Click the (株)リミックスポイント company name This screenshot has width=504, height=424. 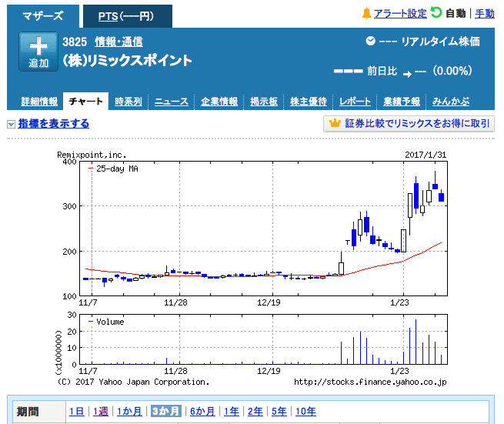click(127, 61)
